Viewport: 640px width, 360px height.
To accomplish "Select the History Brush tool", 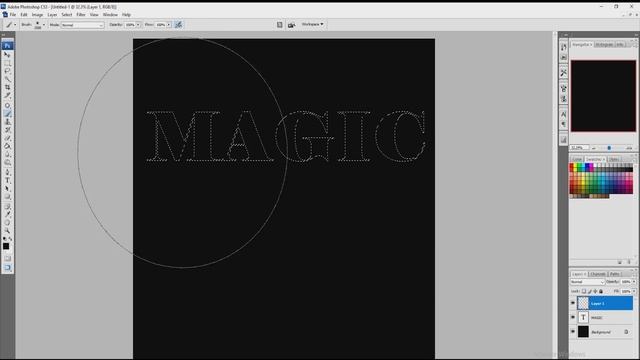I will 7,130.
